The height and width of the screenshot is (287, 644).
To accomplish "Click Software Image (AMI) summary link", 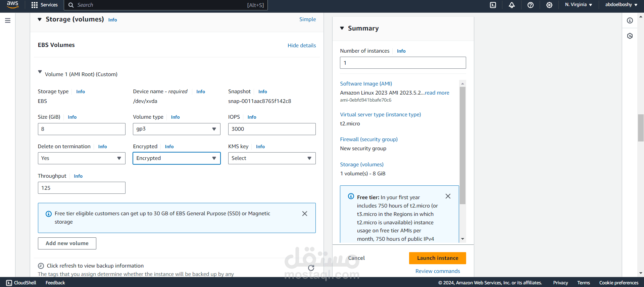I will click(x=366, y=84).
